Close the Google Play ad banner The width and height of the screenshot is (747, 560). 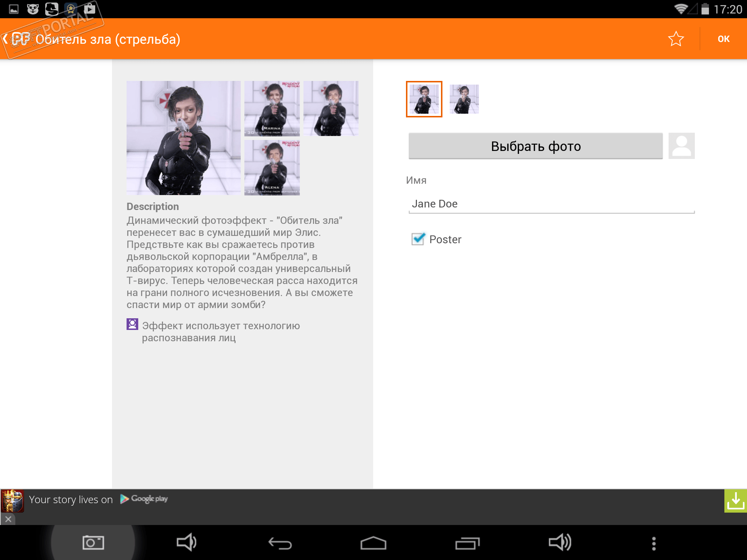pyautogui.click(x=8, y=519)
